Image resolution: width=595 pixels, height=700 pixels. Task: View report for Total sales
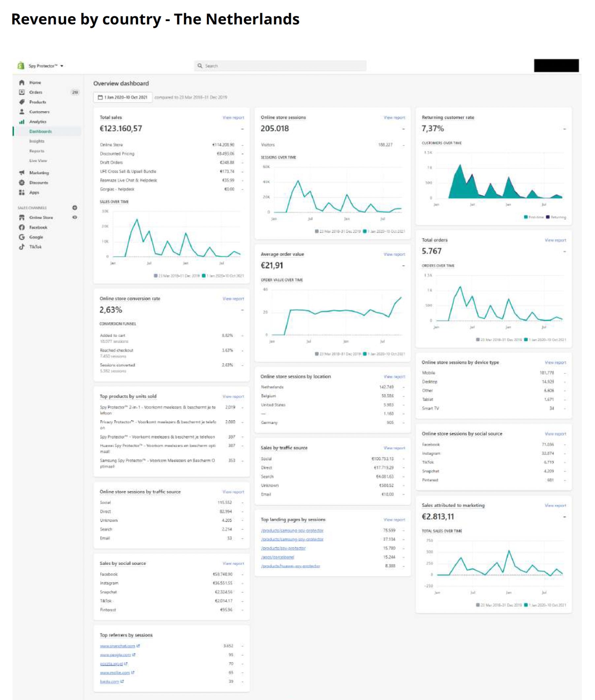tap(233, 117)
